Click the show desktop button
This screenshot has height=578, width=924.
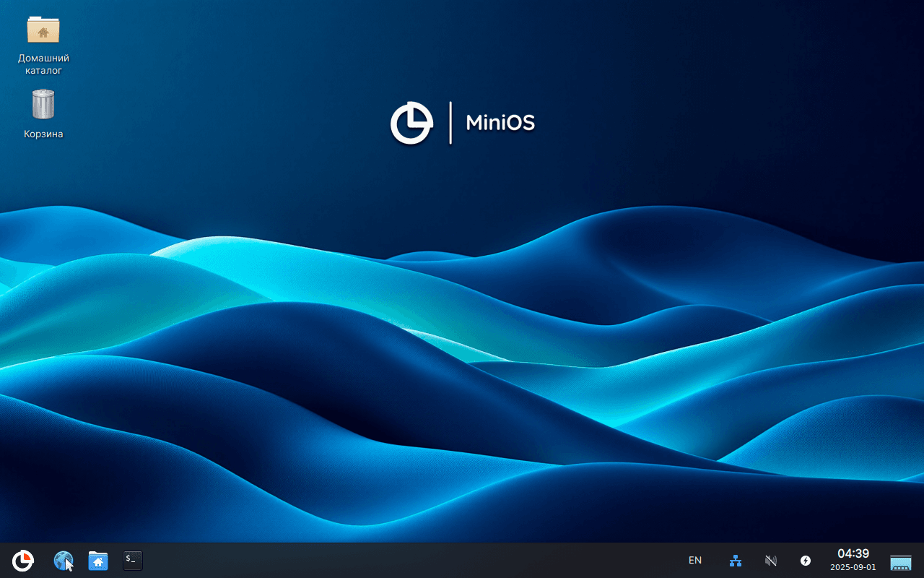click(x=901, y=561)
